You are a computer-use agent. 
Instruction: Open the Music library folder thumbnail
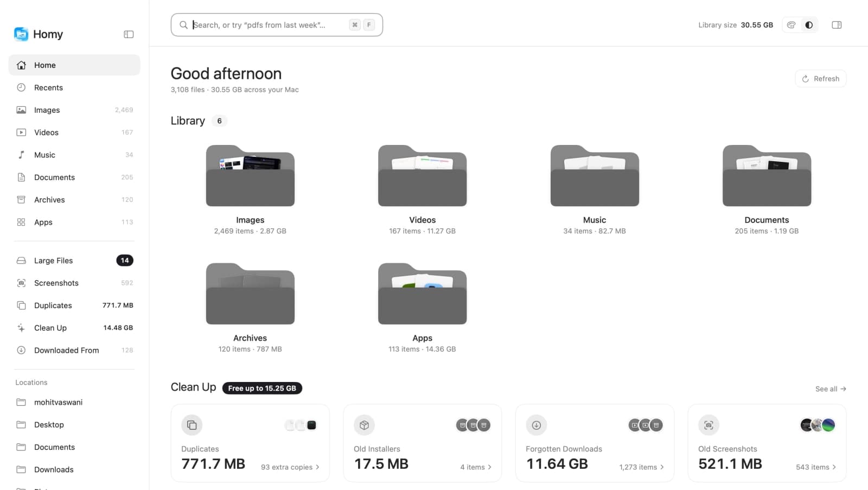[x=595, y=176]
